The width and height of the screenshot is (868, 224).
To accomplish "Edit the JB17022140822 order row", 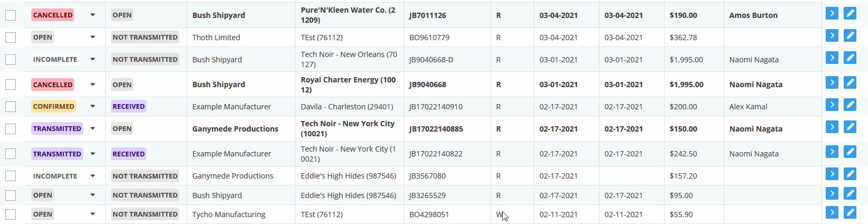I will coord(850,152).
